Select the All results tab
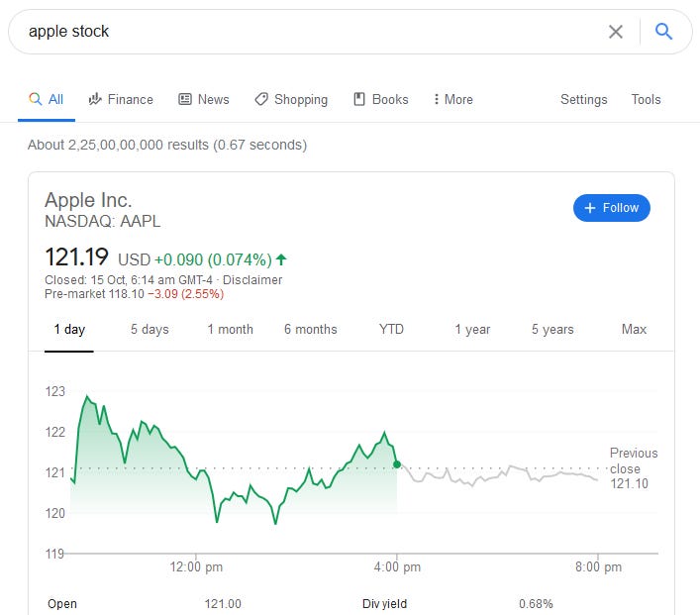This screenshot has height=615, width=700. coord(47,100)
